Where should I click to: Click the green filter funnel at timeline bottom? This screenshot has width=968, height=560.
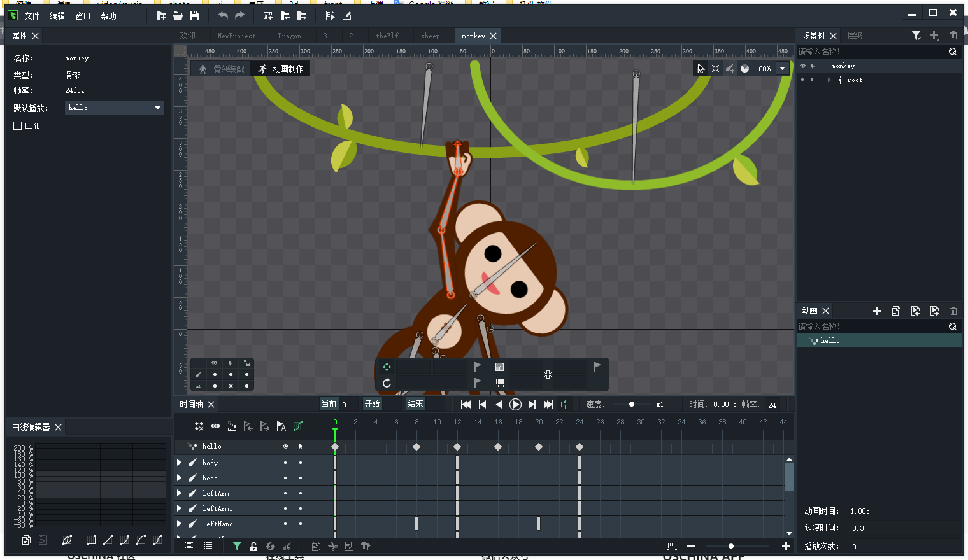point(237,546)
